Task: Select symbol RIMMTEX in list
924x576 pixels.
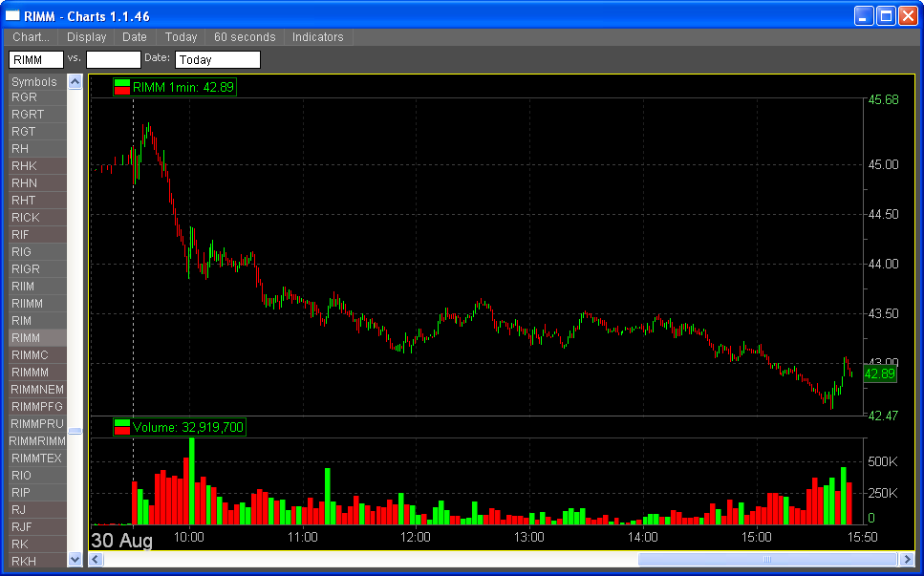Action: click(x=37, y=459)
